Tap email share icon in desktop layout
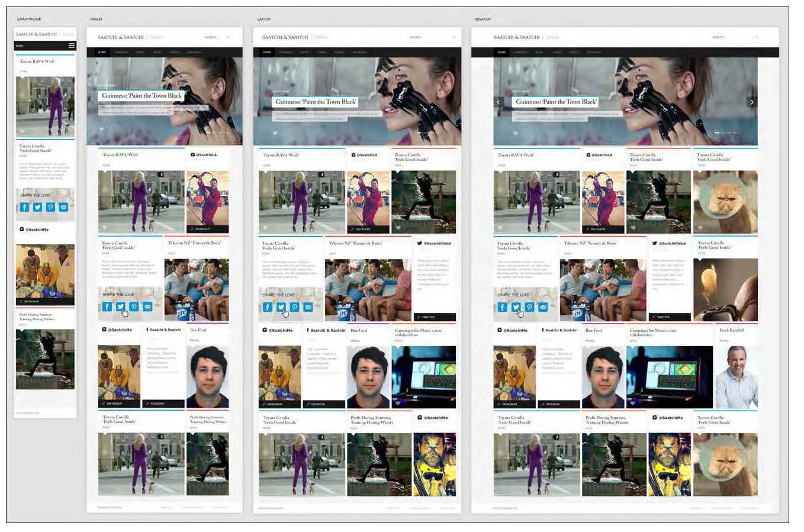This screenshot has width=804, height=532. click(x=543, y=307)
